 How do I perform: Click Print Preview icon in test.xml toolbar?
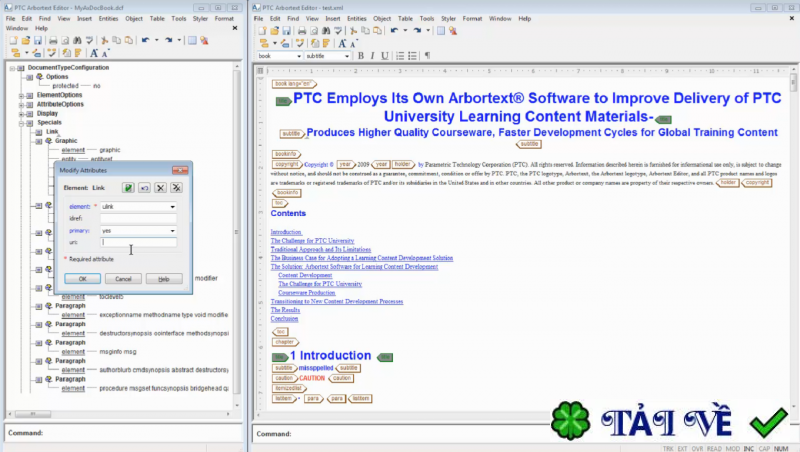tap(314, 31)
